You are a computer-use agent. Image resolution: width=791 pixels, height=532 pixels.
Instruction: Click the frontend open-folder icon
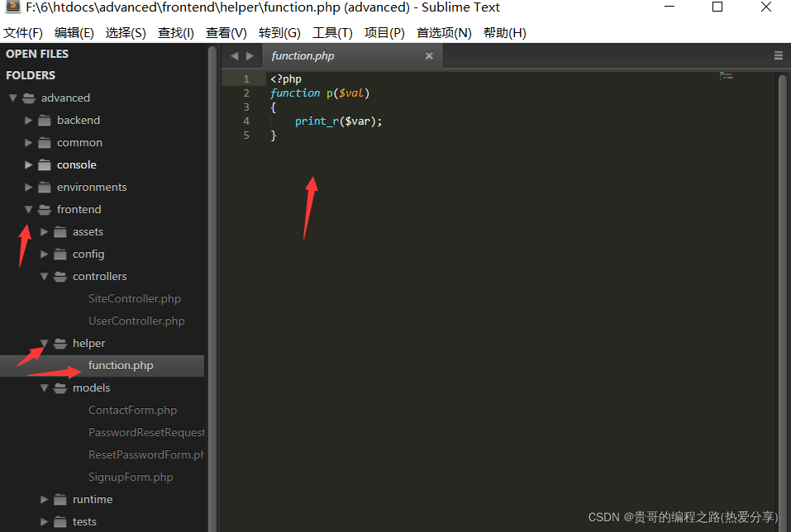pos(45,209)
